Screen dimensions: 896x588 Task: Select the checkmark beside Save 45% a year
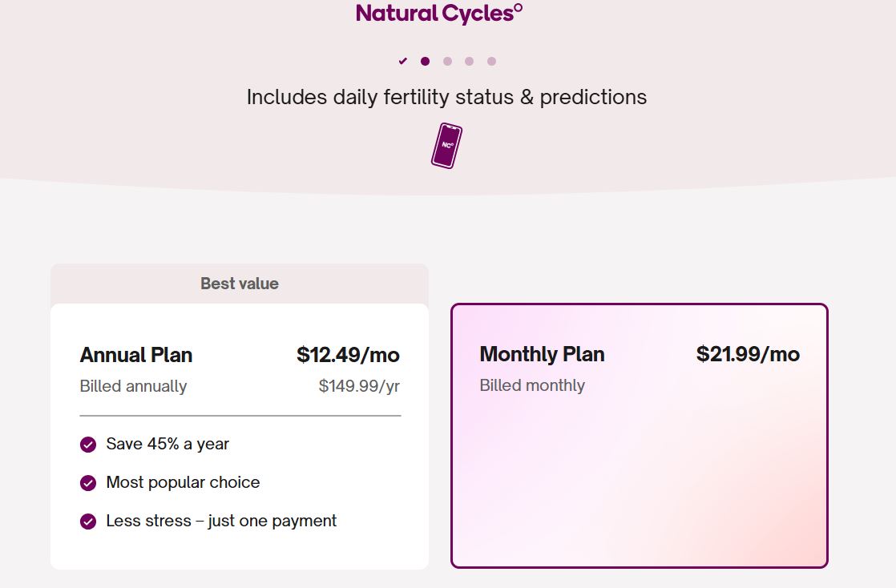tap(87, 444)
